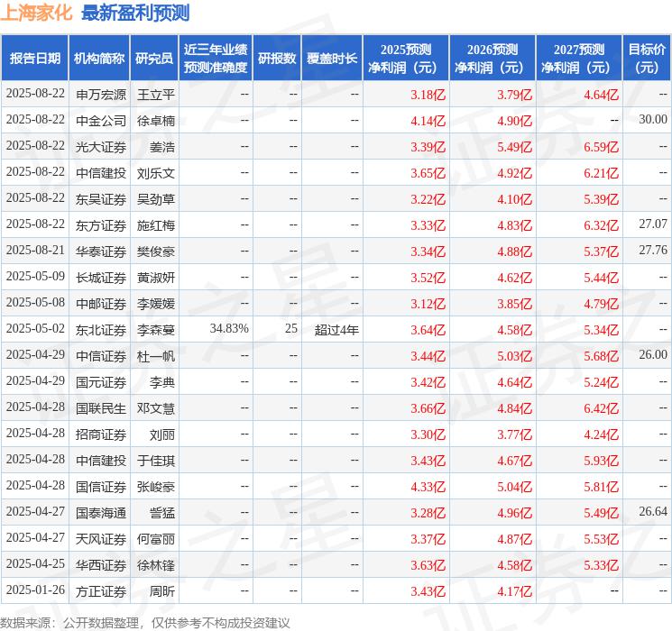The width and height of the screenshot is (672, 631).
Task: Click the 研究员 column header
Action: (154, 59)
